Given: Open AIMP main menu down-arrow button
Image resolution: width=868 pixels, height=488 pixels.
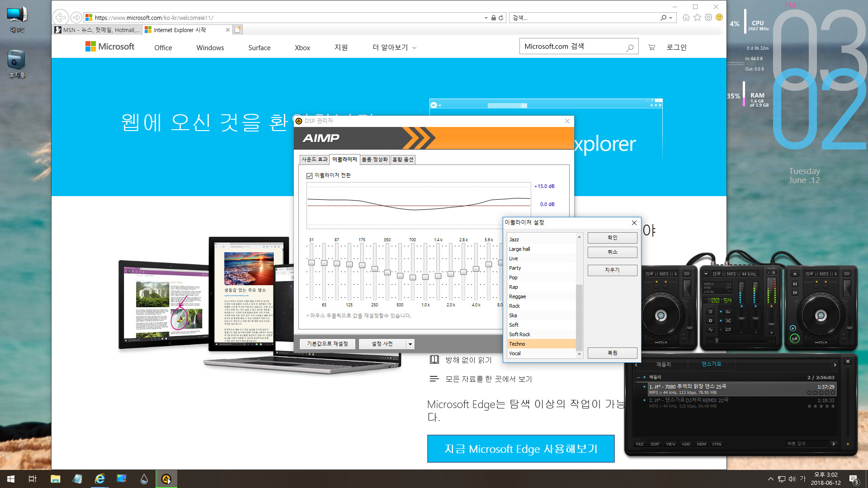Looking at the screenshot, I should (x=706, y=274).
